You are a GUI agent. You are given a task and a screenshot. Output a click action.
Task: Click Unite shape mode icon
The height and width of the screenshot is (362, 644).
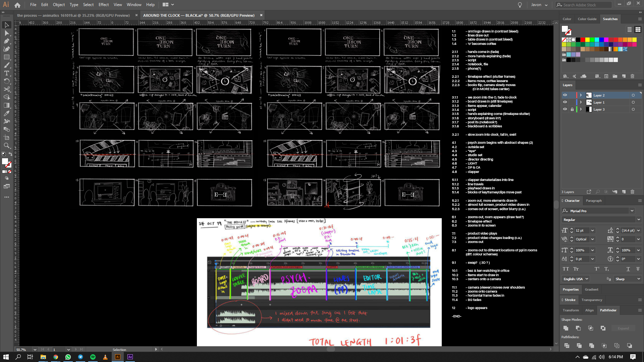coord(566,328)
